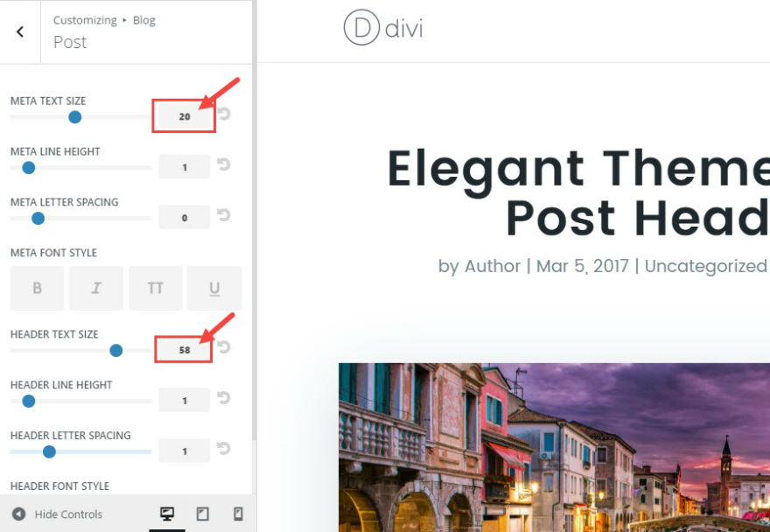Reset Meta Text Size to default
Image resolution: width=770 pixels, height=532 pixels.
(x=224, y=114)
